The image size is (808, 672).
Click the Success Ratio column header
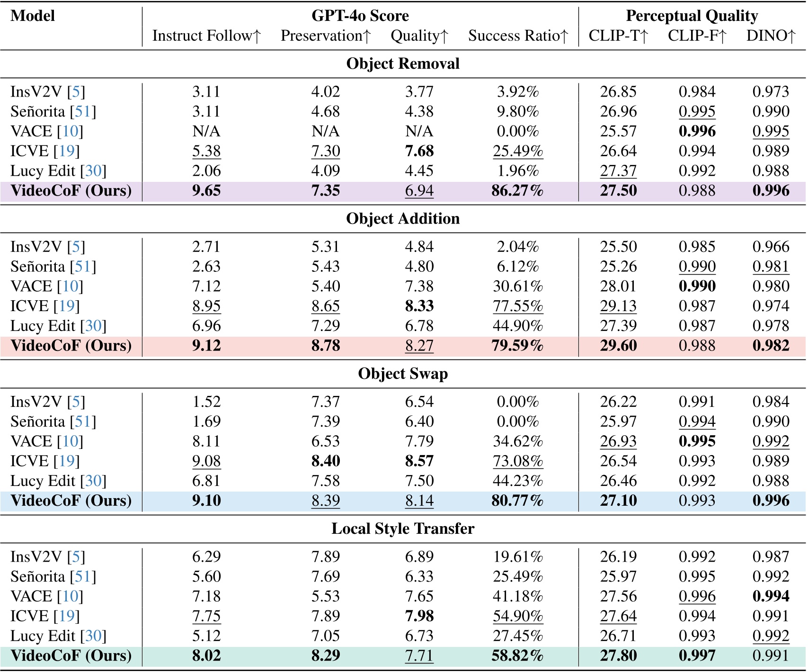(x=518, y=36)
